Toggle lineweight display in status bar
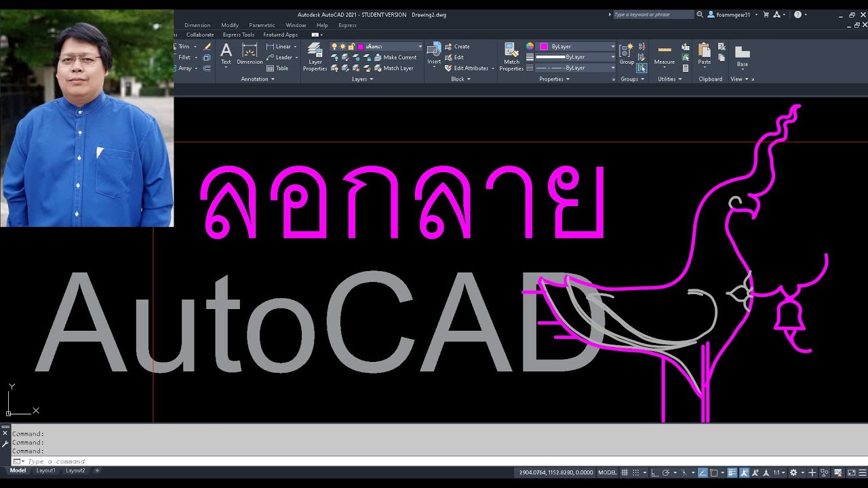 (734, 472)
